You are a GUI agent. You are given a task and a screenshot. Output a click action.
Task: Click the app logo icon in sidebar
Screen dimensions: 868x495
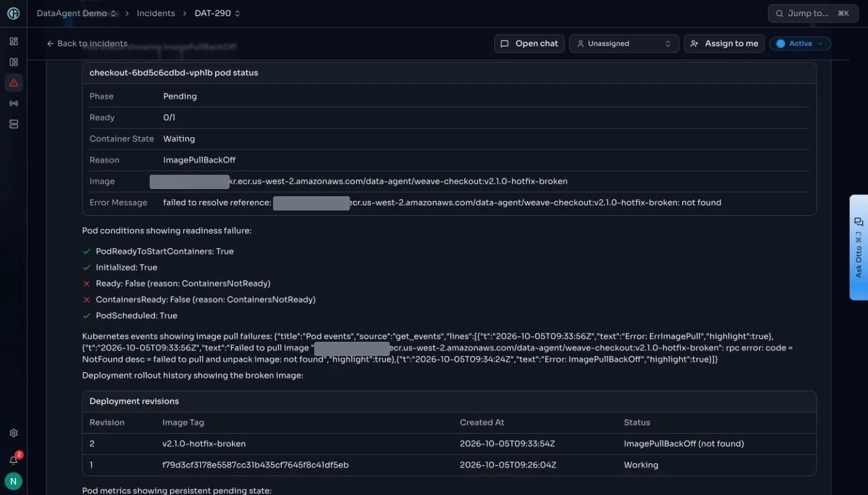coord(13,13)
